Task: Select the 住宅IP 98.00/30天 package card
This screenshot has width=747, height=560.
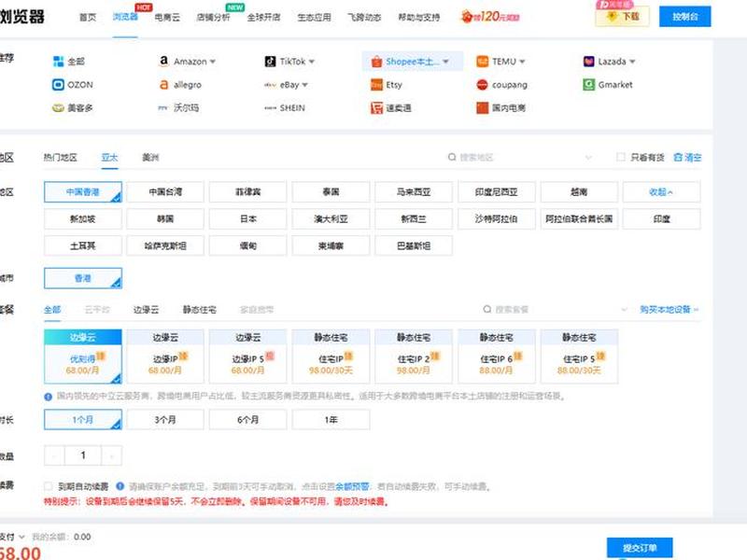Action: (x=331, y=357)
